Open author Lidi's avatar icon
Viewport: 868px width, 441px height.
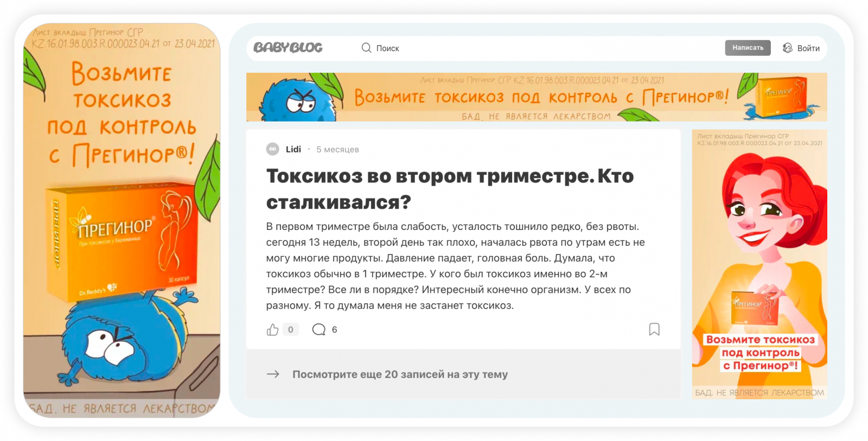(272, 149)
